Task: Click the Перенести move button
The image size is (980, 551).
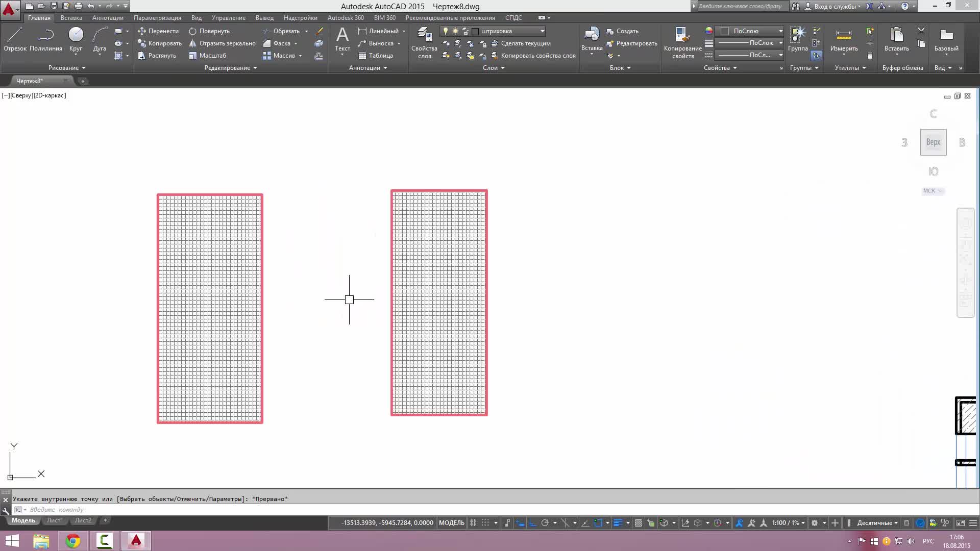Action: tap(158, 31)
